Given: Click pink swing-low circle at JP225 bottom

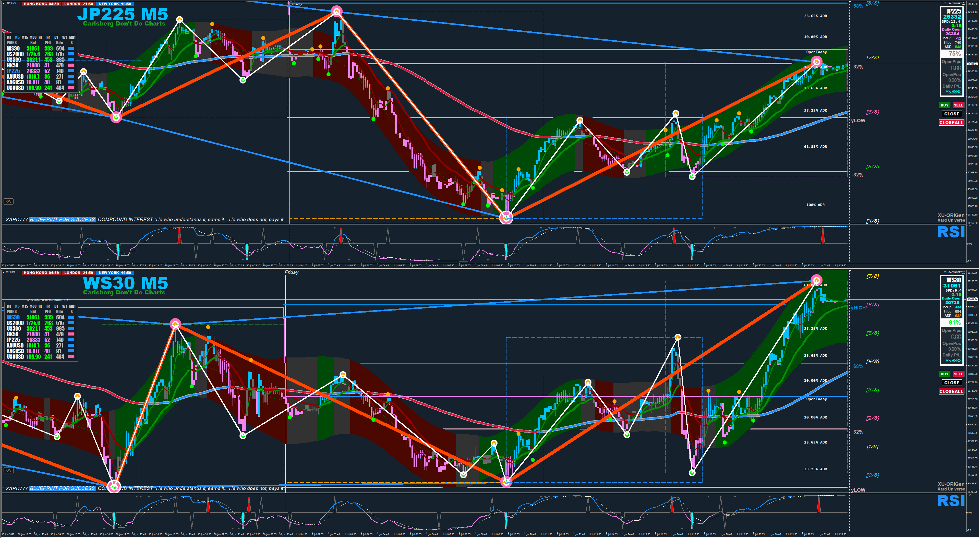Looking at the screenshot, I should 506,217.
